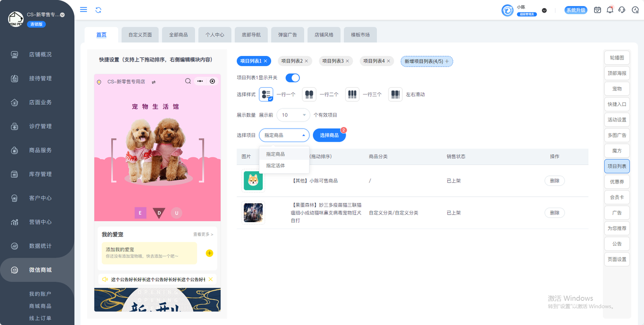This screenshot has height=325, width=644.
Task: Click the refresh icon in the top bar
Action: (98, 10)
